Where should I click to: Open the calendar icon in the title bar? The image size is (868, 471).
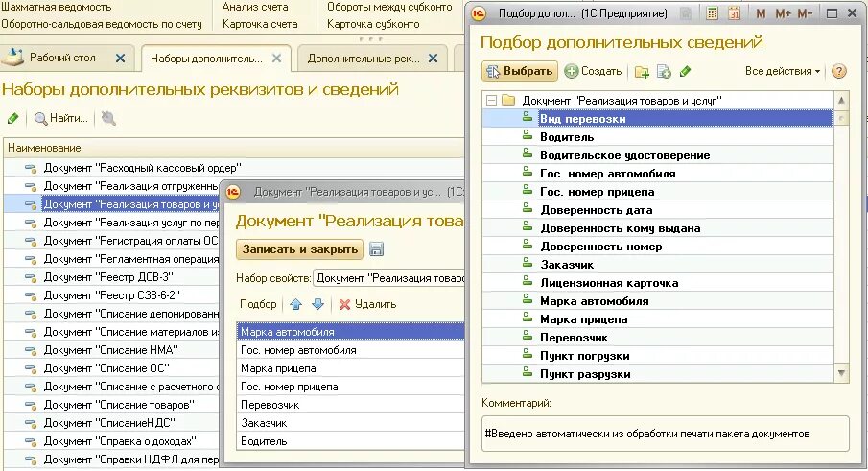point(734,13)
